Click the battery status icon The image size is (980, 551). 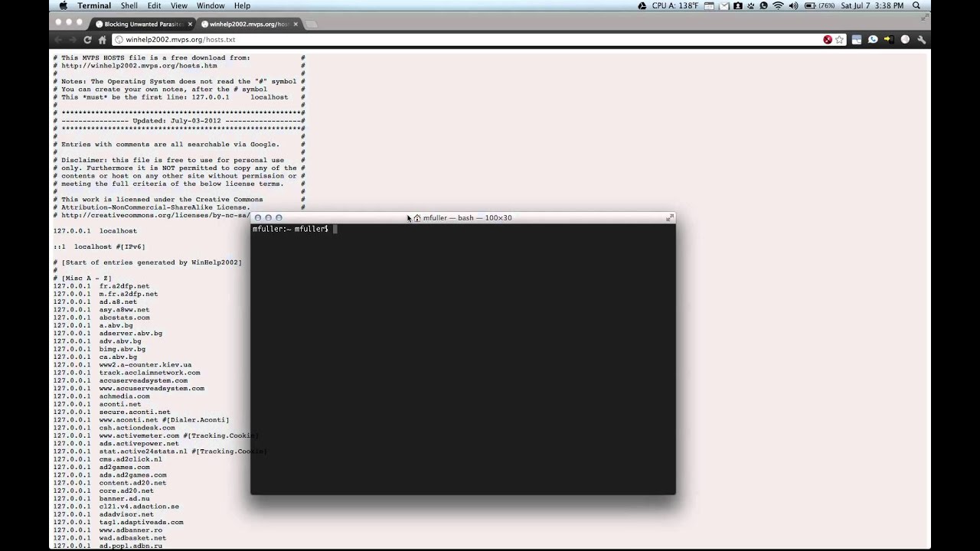tap(808, 5)
